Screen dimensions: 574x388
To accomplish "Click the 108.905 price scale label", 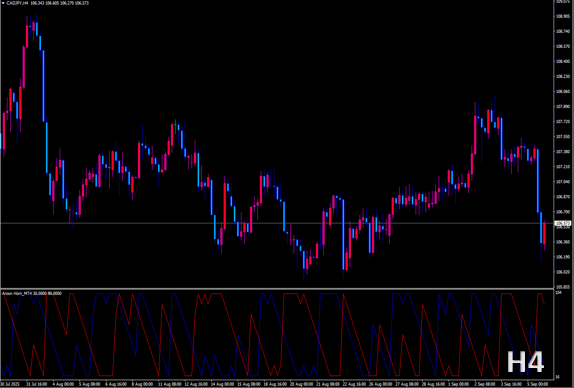I will pyautogui.click(x=563, y=16).
